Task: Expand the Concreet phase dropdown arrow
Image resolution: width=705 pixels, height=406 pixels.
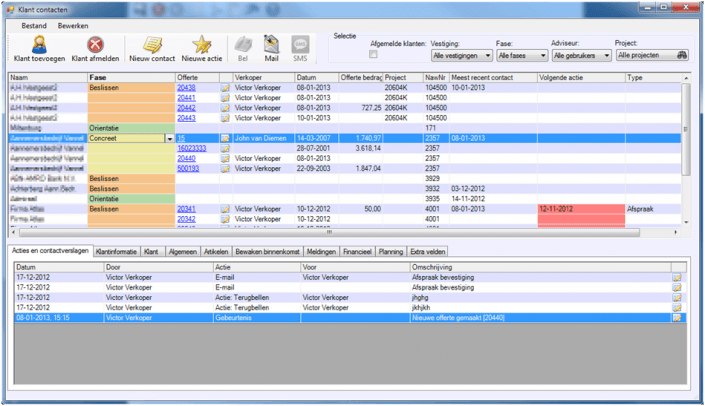Action: [x=169, y=139]
